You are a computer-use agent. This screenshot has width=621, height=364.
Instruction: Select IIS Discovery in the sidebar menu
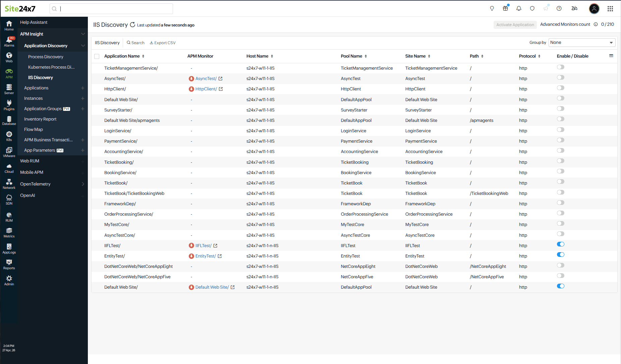point(41,78)
